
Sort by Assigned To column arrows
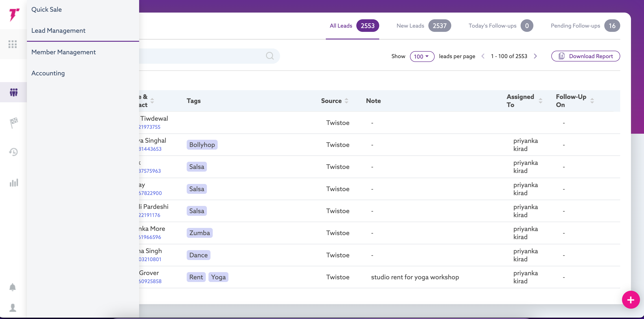pos(540,101)
